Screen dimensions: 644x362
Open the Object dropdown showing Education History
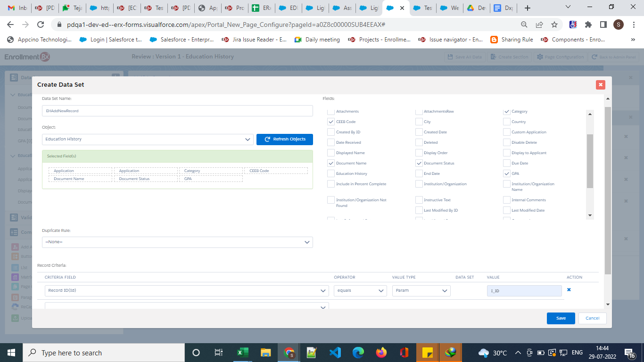[x=148, y=140]
